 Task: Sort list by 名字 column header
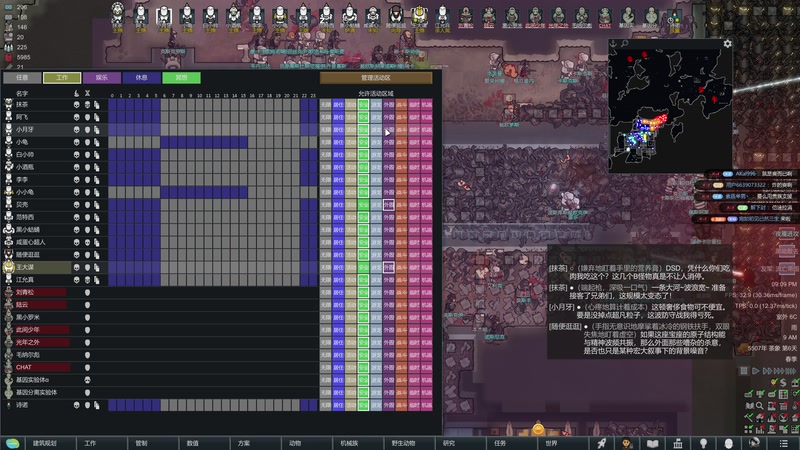pos(22,93)
